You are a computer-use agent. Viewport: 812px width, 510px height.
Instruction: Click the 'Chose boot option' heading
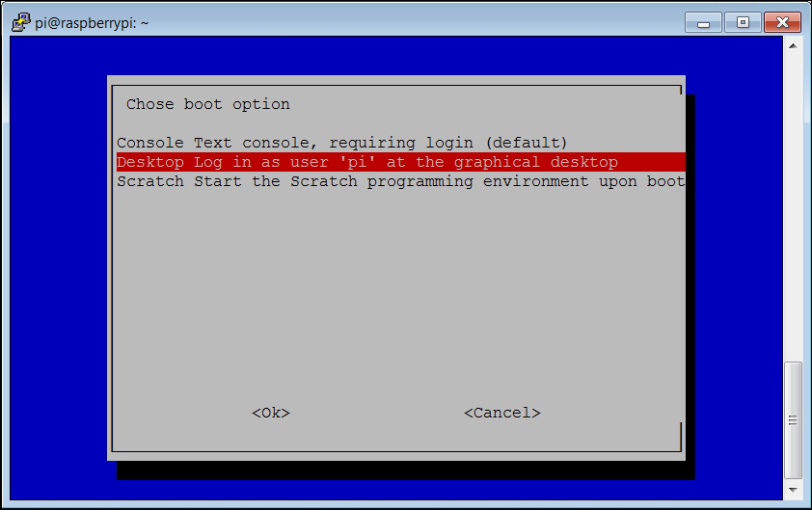[x=208, y=104]
